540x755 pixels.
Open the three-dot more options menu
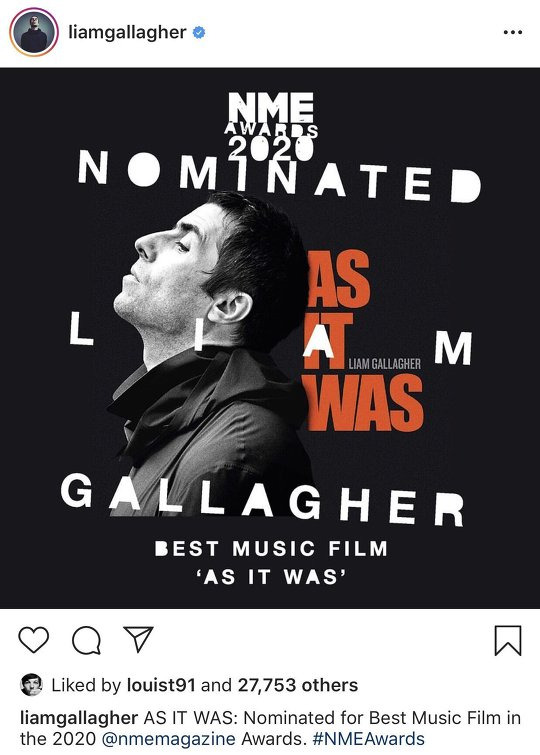[x=513, y=32]
